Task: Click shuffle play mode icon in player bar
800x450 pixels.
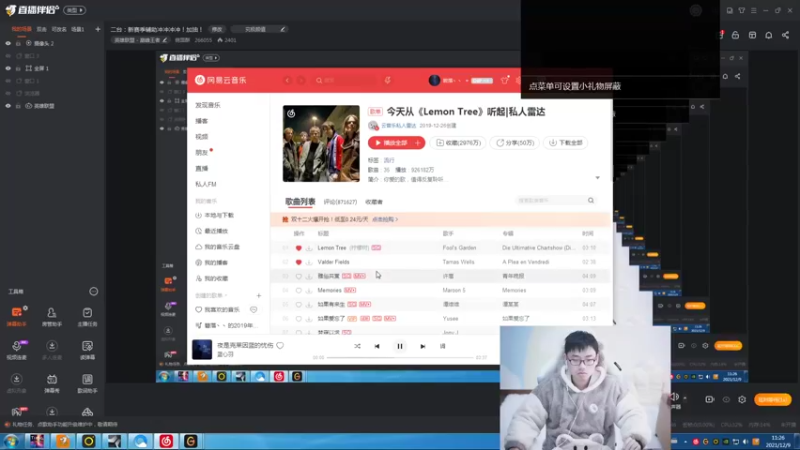Action: click(357, 346)
